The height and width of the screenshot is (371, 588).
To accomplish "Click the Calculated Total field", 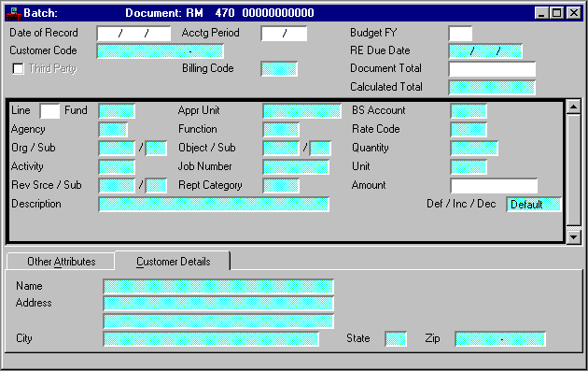I will [492, 88].
